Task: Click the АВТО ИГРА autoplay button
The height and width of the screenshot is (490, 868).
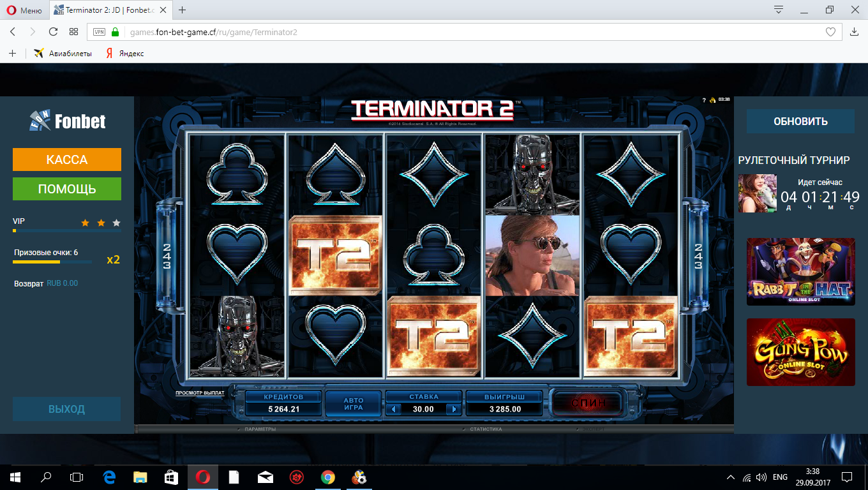Action: tap(354, 404)
